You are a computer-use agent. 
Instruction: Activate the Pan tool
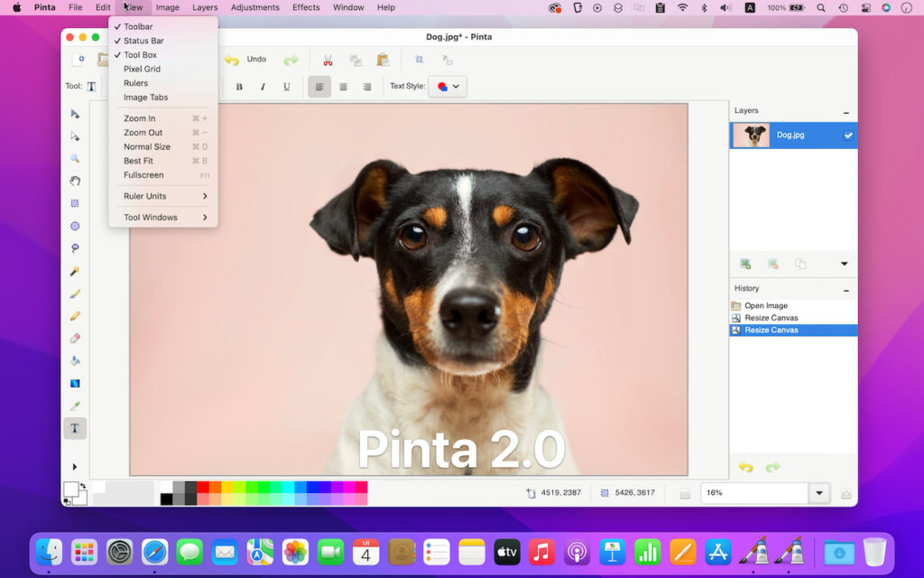[x=75, y=181]
